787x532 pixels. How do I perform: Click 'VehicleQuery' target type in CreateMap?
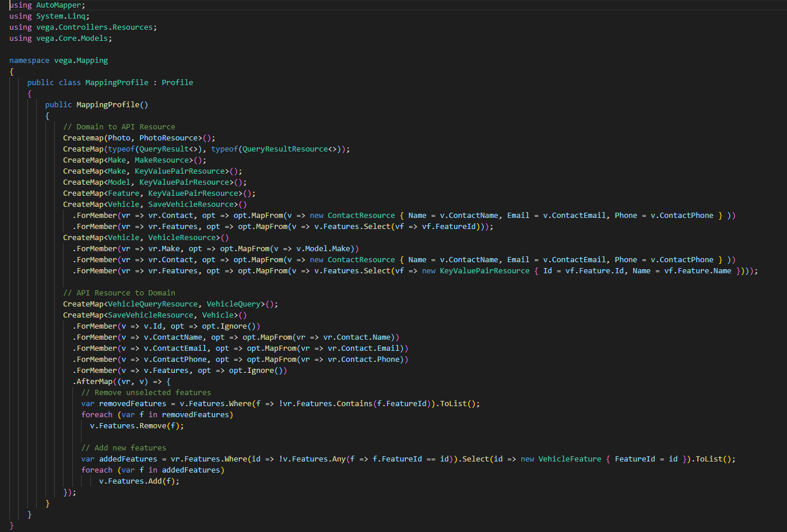234,304
